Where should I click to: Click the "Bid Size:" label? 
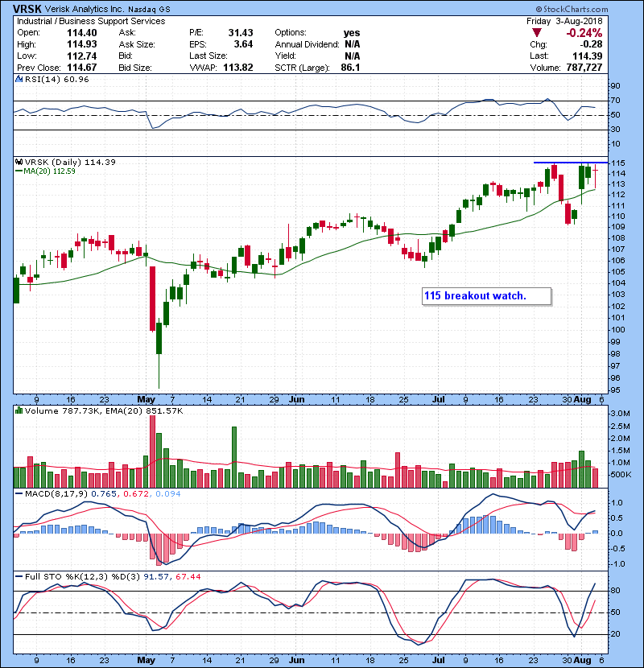tap(135, 68)
